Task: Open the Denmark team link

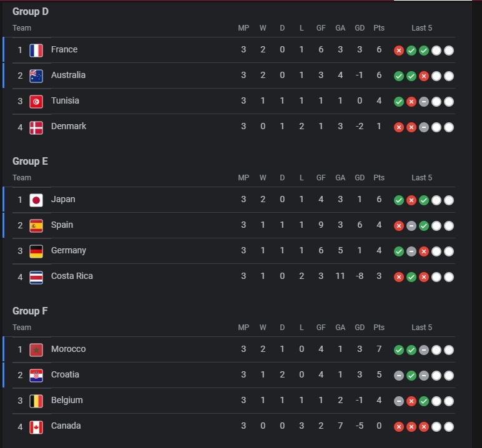Action: (69, 126)
